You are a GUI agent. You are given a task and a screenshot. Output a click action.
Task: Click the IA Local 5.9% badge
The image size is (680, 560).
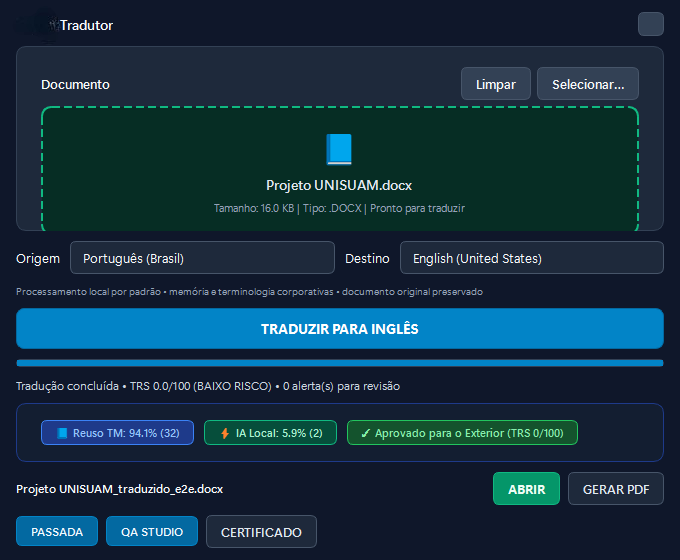[x=271, y=432]
